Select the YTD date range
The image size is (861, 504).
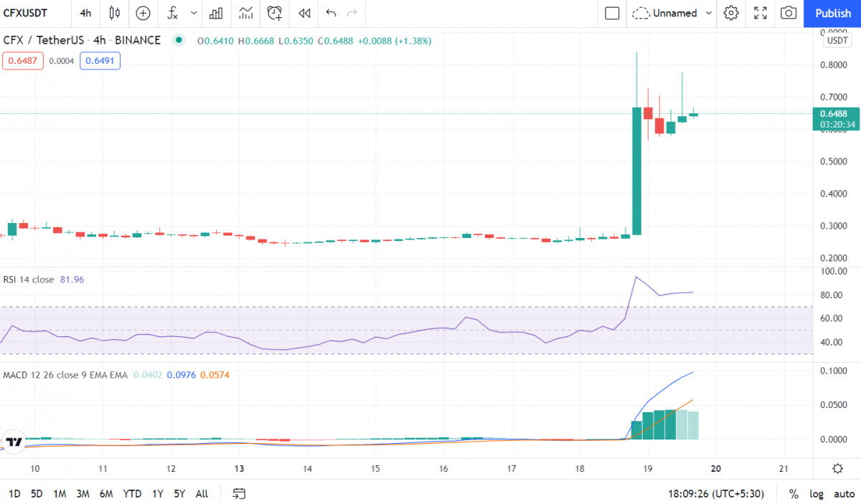pyautogui.click(x=132, y=494)
